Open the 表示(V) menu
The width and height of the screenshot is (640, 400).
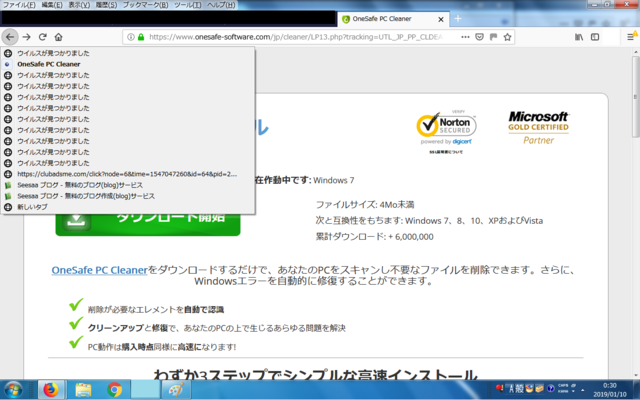click(x=79, y=5)
